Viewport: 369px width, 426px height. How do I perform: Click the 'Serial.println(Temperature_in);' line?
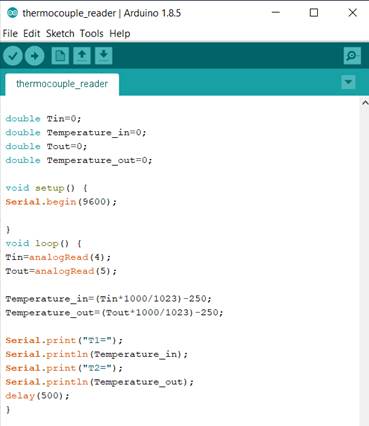coord(96,354)
